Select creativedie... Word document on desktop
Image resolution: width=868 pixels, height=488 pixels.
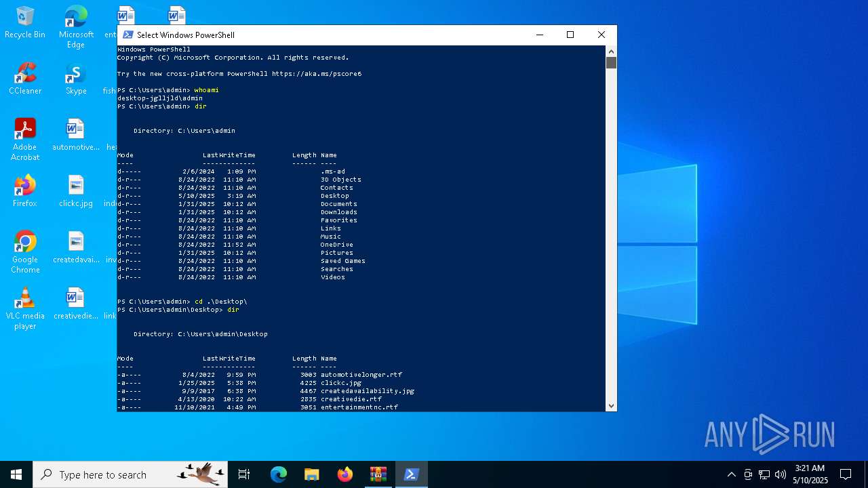[x=76, y=304]
